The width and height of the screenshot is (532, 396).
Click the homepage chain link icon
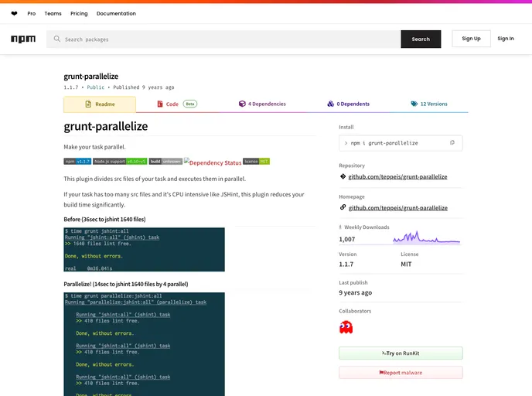click(343, 207)
